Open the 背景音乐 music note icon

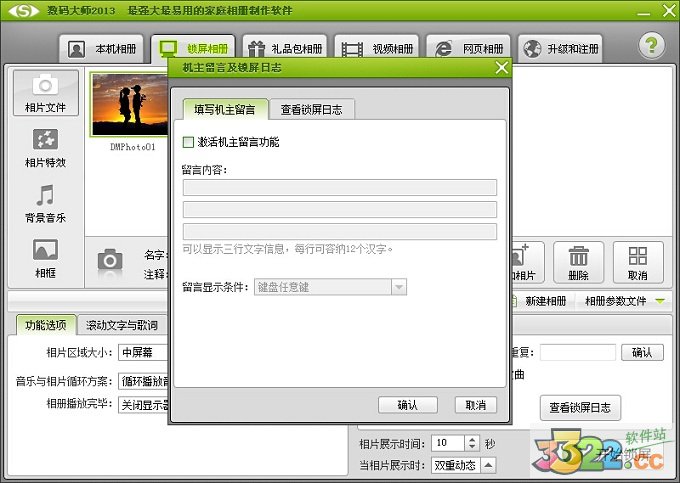46,203
